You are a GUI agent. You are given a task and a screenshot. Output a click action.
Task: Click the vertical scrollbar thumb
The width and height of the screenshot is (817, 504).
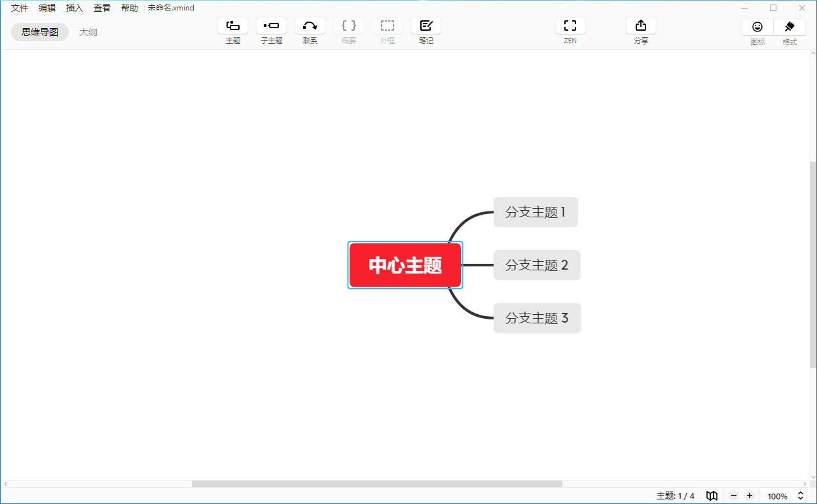(813, 264)
